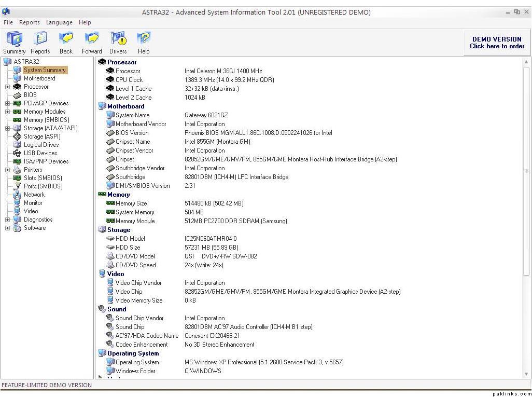The height and width of the screenshot is (397, 532).
Task: Open the File menu
Action: tap(8, 22)
